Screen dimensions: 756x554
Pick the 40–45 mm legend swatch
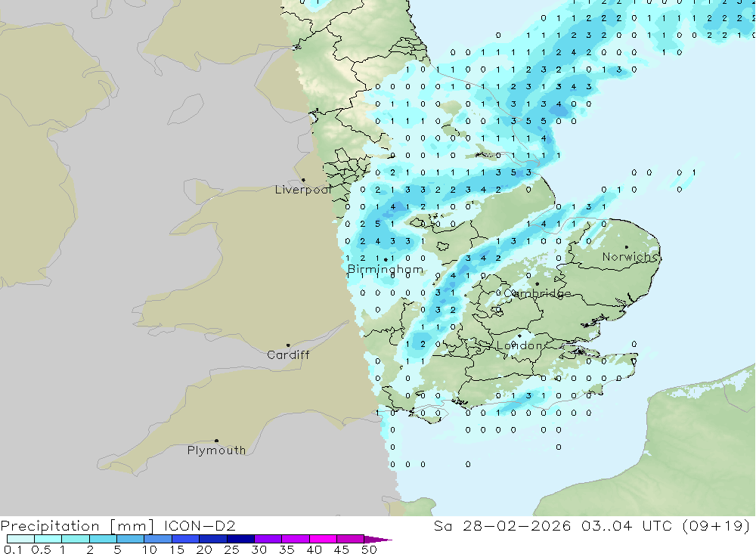coord(323,539)
